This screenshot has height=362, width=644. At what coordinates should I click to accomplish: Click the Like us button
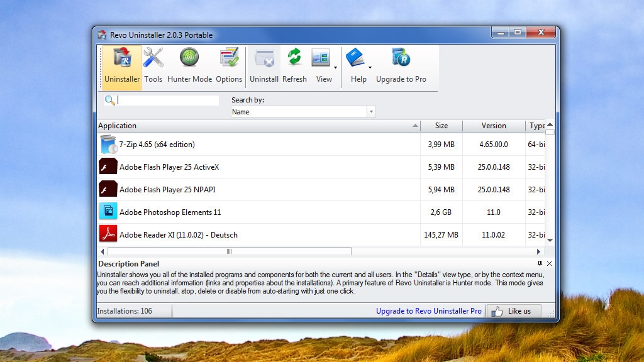pyautogui.click(x=513, y=311)
